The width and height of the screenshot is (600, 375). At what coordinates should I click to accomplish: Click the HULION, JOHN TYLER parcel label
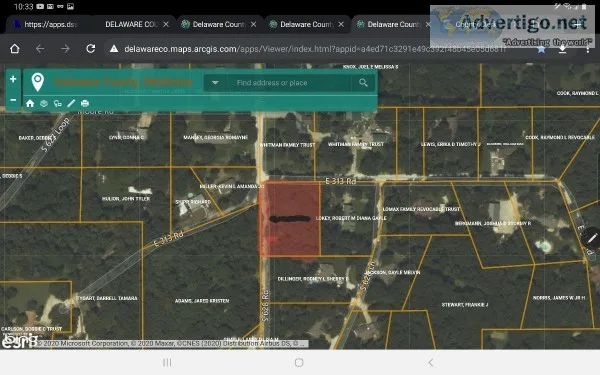pos(126,199)
